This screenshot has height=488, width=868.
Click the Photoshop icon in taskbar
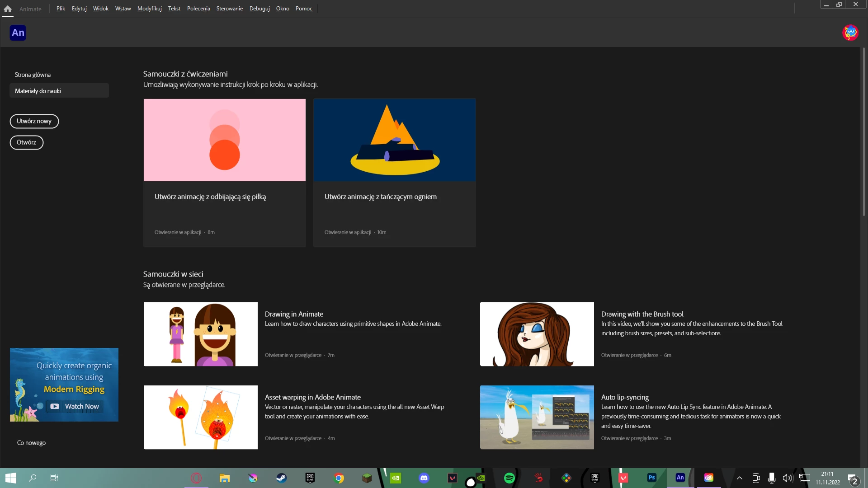651,478
